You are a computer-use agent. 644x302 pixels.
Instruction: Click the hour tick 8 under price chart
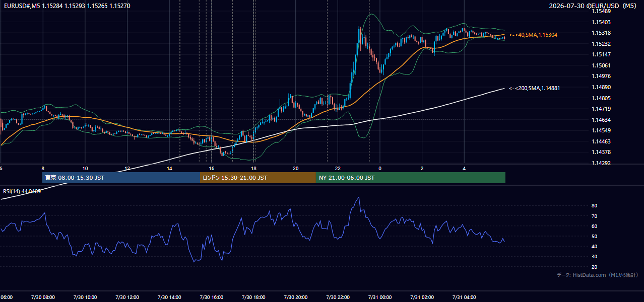43,168
